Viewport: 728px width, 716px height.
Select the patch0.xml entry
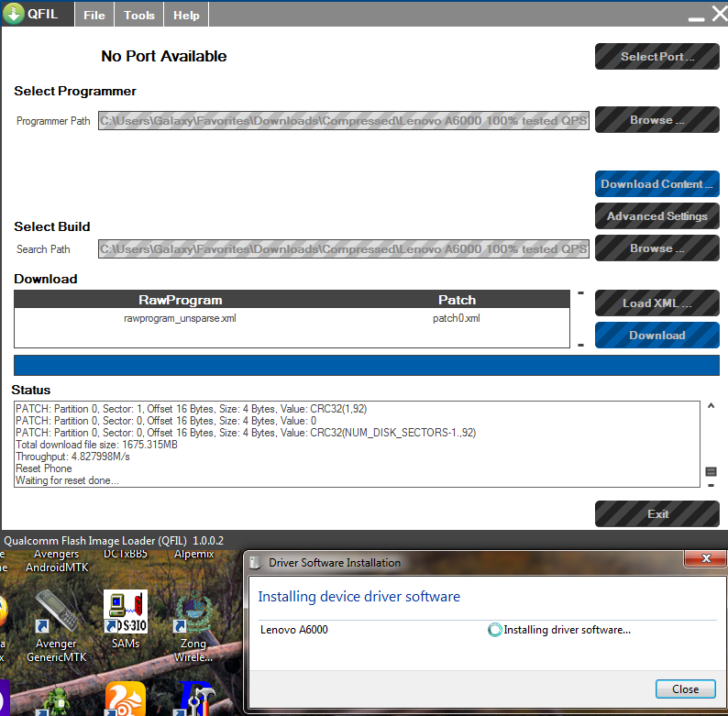coord(457,318)
